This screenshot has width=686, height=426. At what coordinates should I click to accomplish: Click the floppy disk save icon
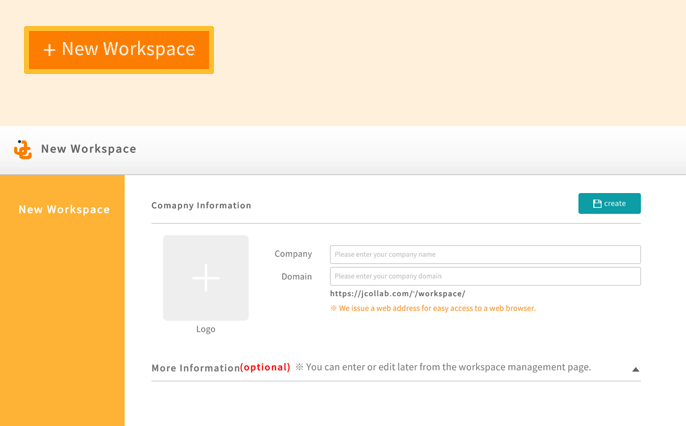pos(597,203)
